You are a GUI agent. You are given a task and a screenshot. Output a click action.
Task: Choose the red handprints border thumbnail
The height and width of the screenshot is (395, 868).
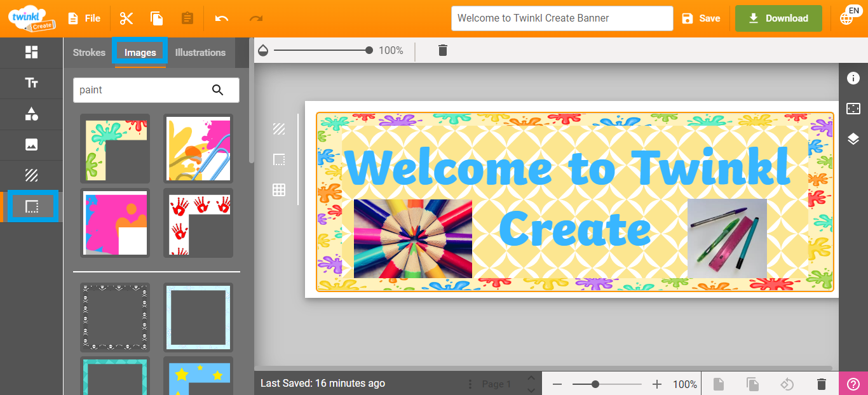click(x=198, y=223)
